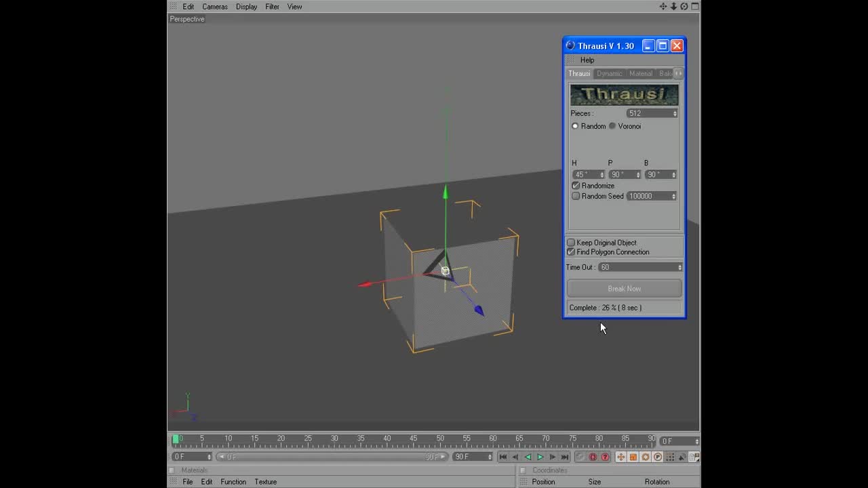Click the viewport rotate camera icon
This screenshot has width=868, height=488.
pos(684,6)
